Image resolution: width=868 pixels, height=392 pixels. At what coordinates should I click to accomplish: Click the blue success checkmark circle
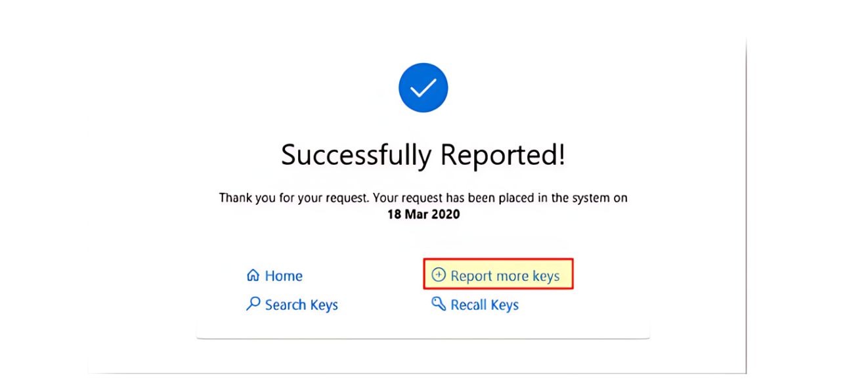pyautogui.click(x=423, y=87)
